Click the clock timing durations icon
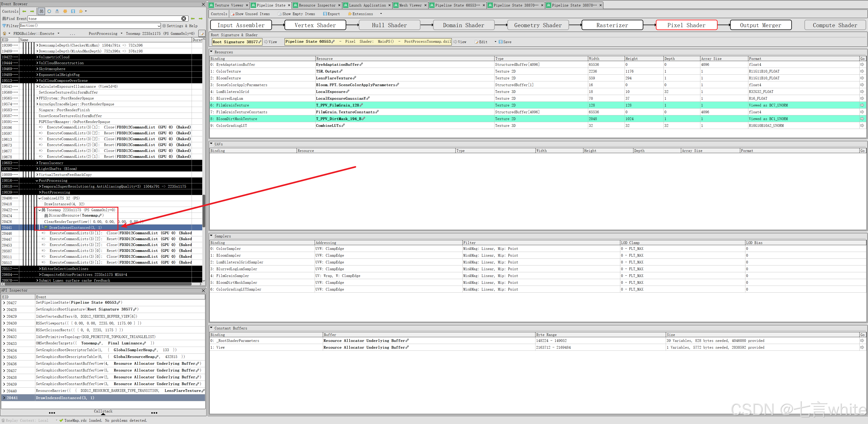 pyautogui.click(x=49, y=11)
